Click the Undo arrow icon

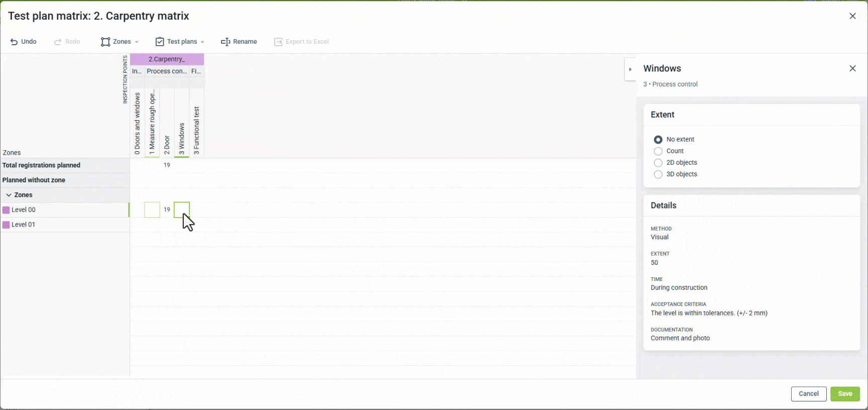(x=14, y=42)
